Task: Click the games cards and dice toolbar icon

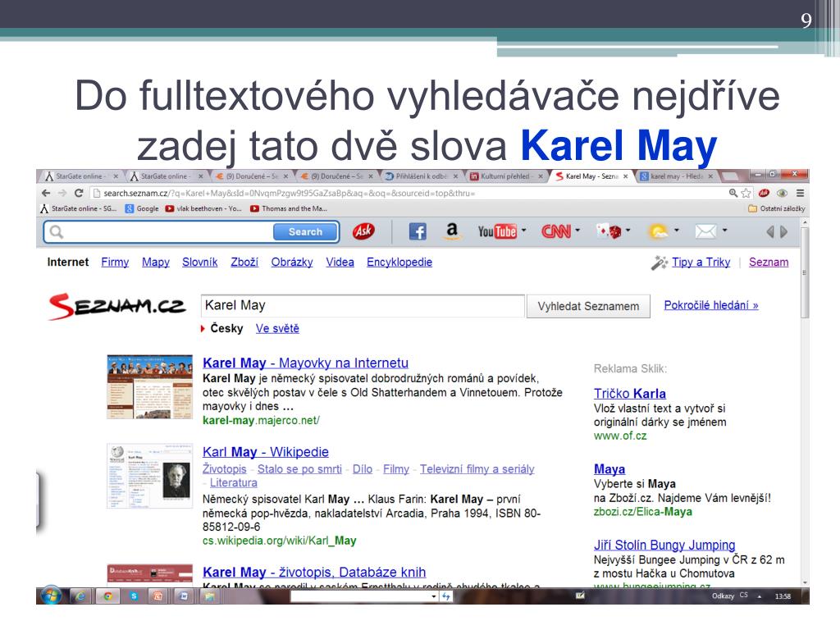Action: click(x=609, y=231)
